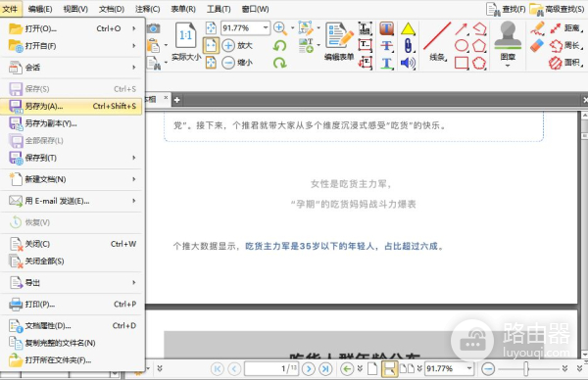588x380 pixels.
Task: Add a new tab with plus button
Action: tap(177, 100)
